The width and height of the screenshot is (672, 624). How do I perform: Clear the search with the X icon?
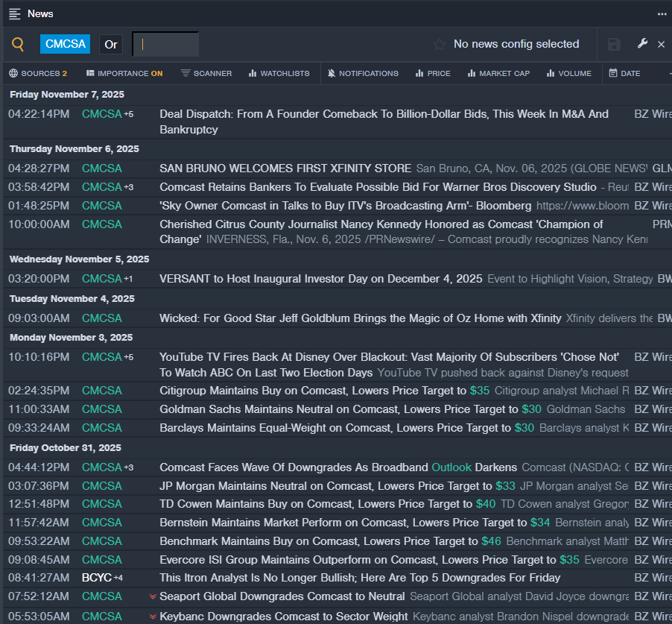pos(661,45)
